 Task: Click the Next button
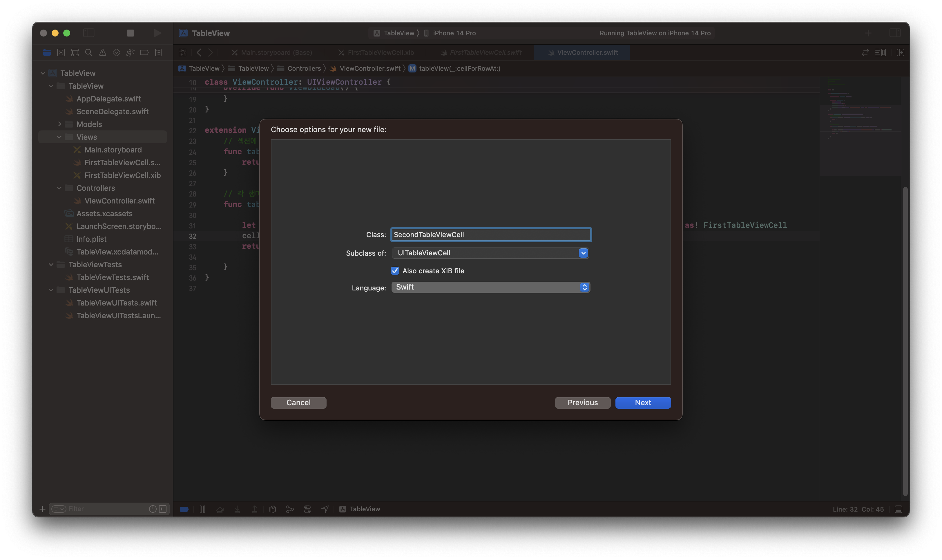643,403
